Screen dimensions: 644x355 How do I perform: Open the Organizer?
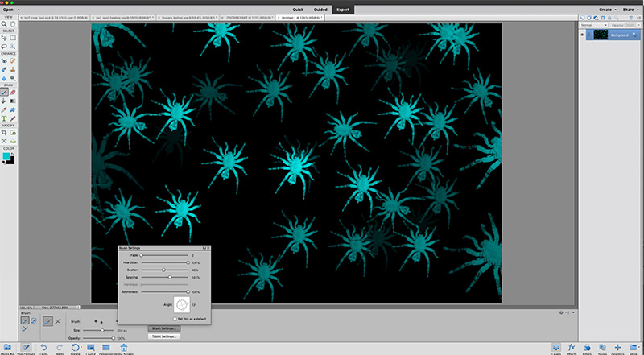[x=106, y=349]
